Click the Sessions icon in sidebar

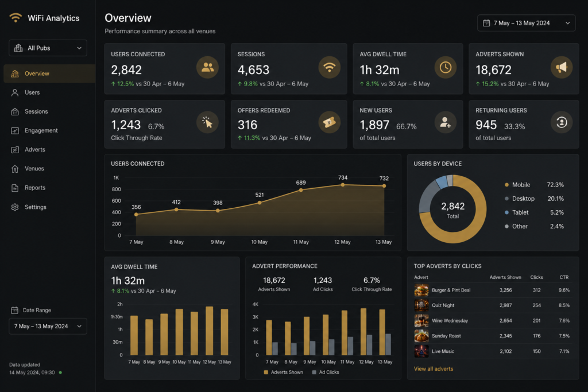coord(15,112)
